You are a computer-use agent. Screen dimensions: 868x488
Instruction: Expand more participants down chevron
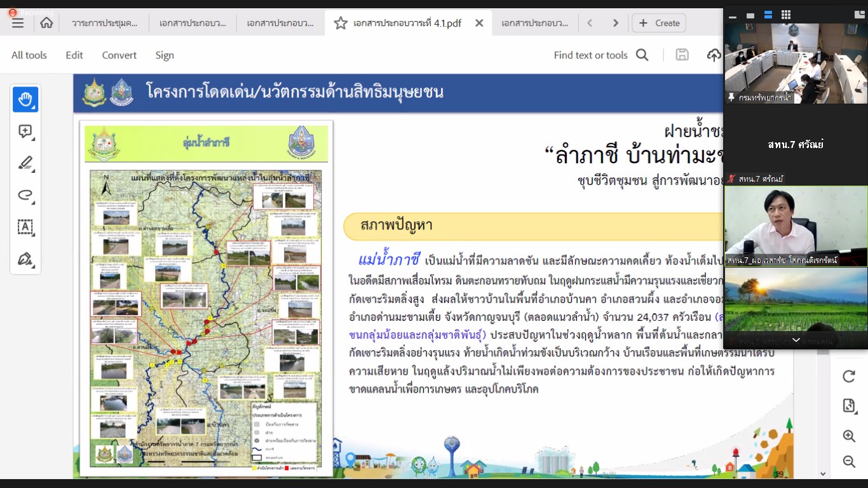(x=796, y=340)
